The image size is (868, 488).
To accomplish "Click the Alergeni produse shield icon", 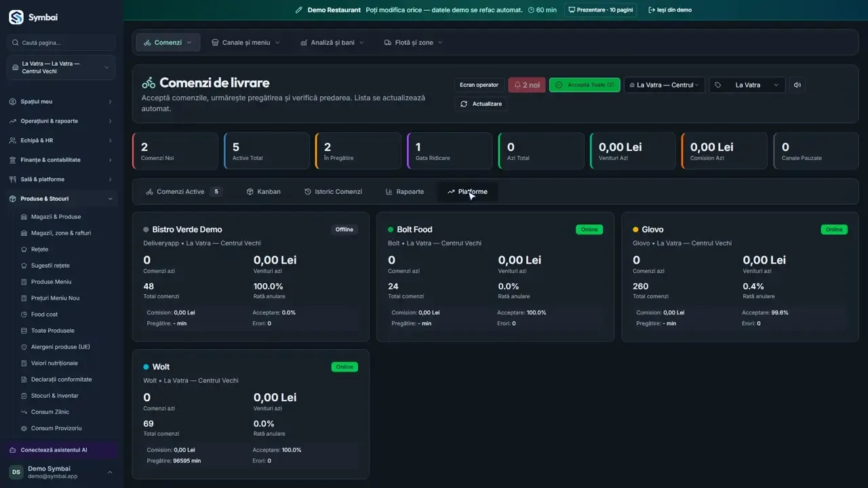I will click(x=24, y=347).
